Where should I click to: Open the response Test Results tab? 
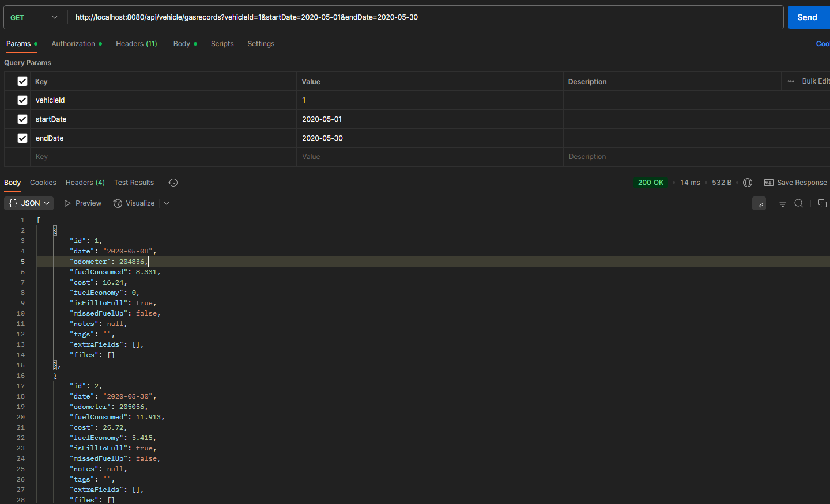click(134, 183)
